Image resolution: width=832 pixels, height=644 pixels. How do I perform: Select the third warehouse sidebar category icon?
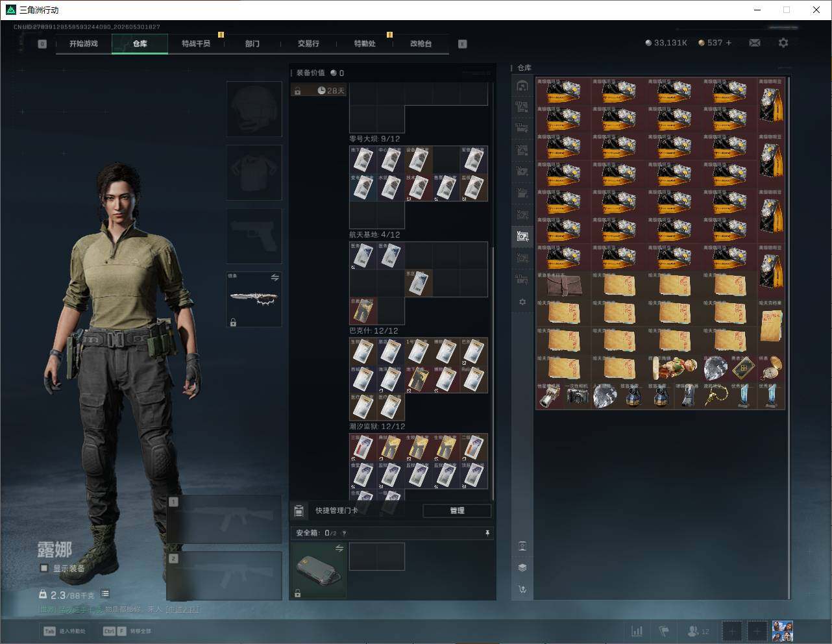tap(522, 129)
